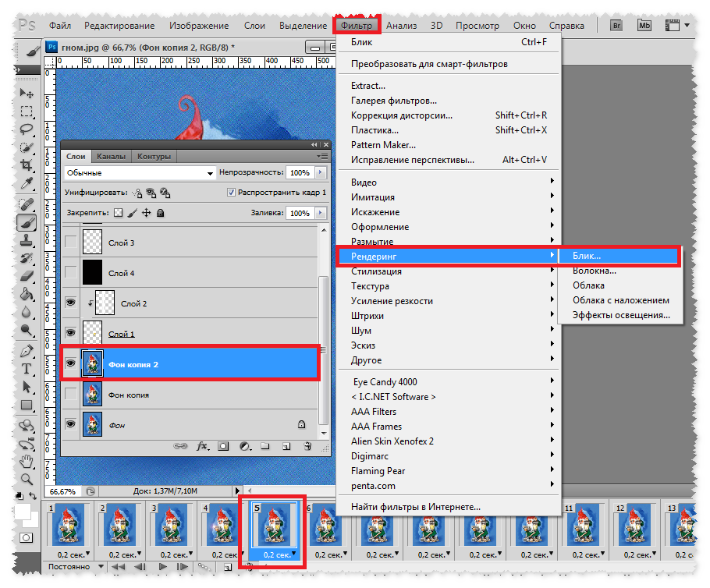
Task: Select animation frame 3 thumbnail
Action: point(172,525)
